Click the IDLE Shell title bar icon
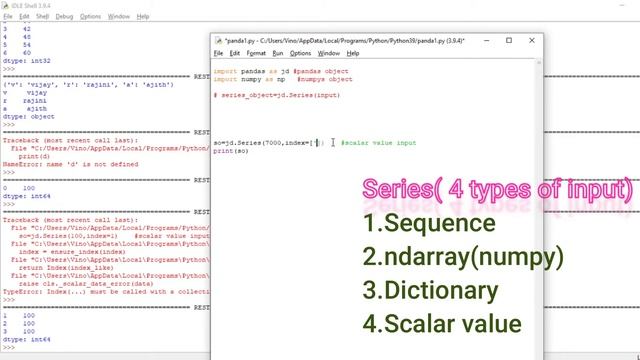Screen dimensions: 640x360 [x=5, y=5]
